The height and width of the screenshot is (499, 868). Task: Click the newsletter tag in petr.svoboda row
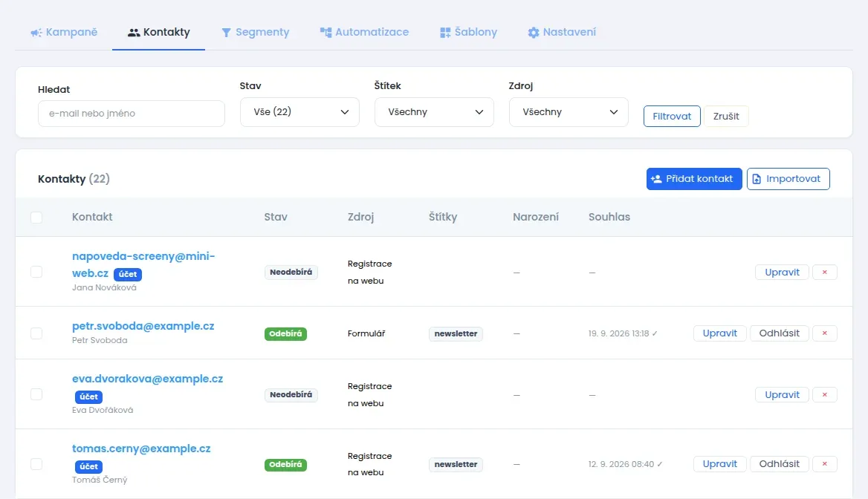coord(456,333)
